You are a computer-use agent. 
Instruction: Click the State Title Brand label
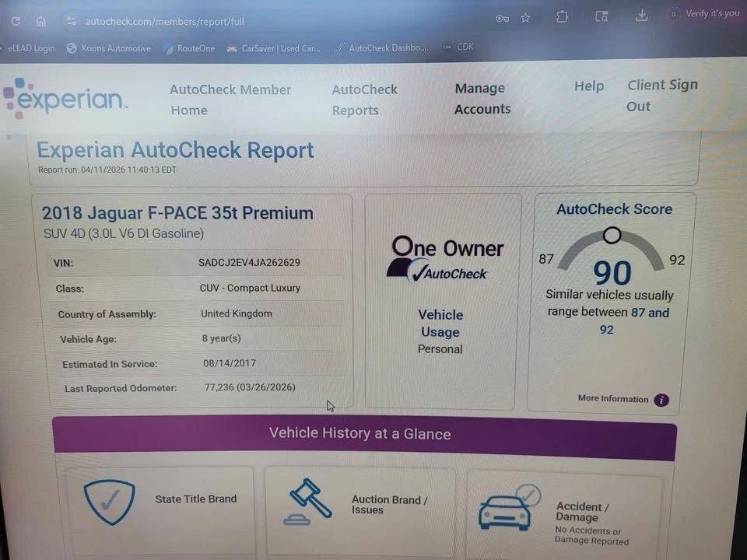[196, 499]
